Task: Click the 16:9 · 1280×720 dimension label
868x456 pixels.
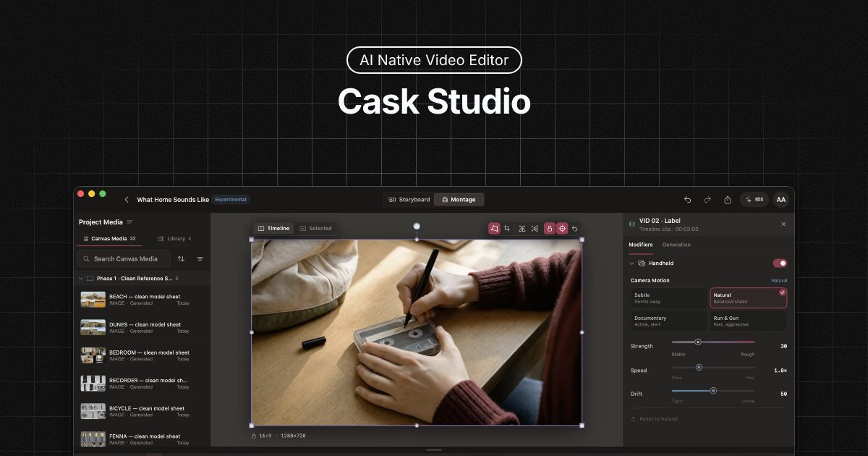Action: (x=282, y=436)
